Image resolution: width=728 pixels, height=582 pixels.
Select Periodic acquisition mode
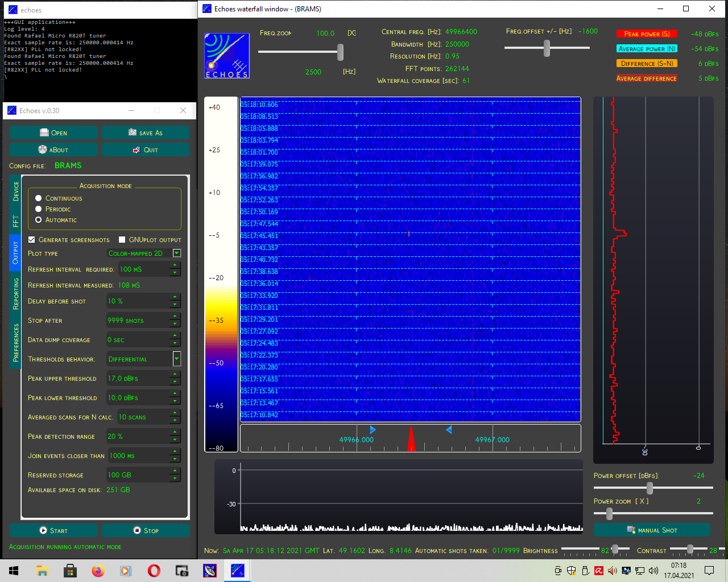tap(39, 209)
